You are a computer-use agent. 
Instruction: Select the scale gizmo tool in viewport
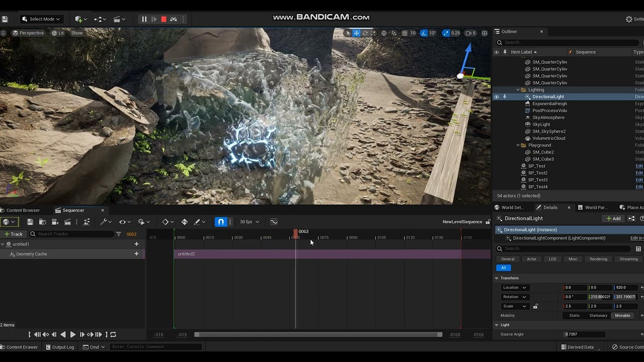(374, 33)
